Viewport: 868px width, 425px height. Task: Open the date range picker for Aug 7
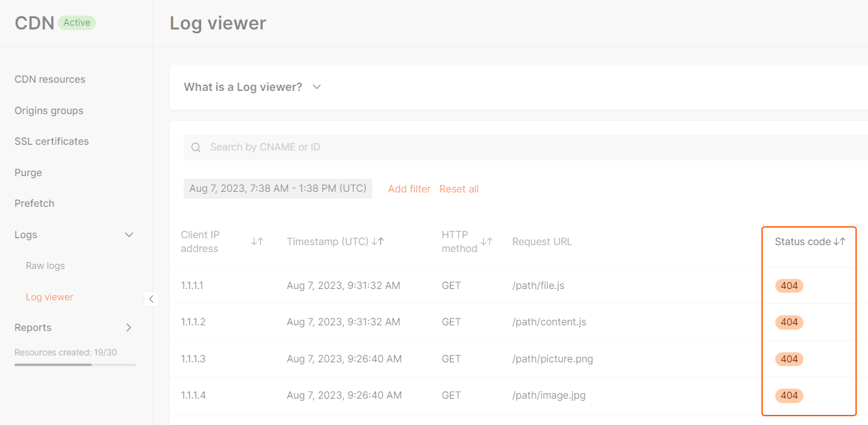278,188
